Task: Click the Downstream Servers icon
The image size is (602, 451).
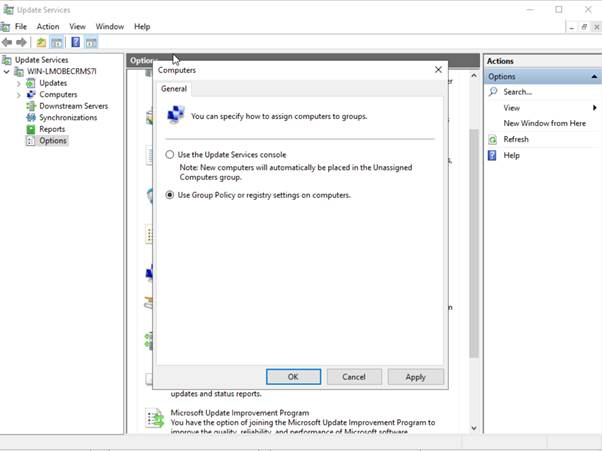Action: (31, 106)
